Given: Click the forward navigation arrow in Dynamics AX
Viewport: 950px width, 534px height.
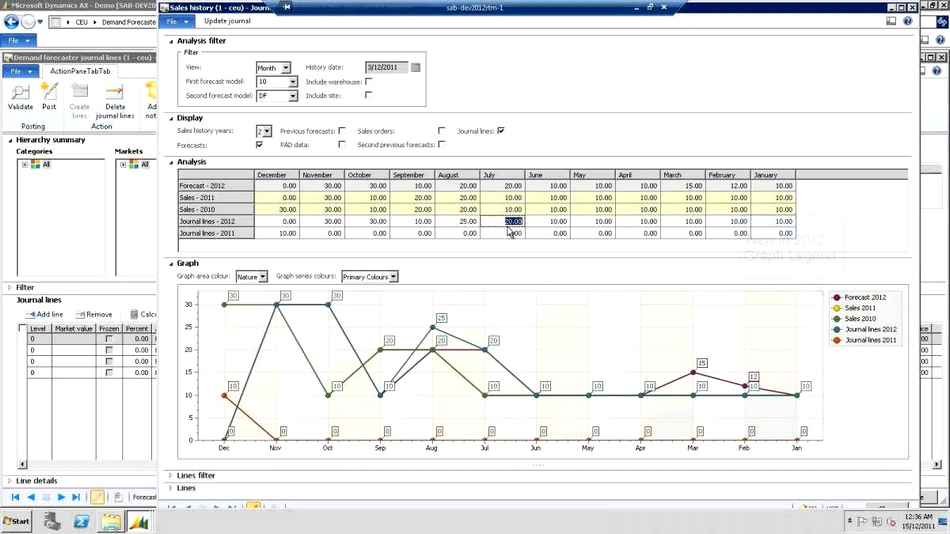Looking at the screenshot, I should 28,22.
